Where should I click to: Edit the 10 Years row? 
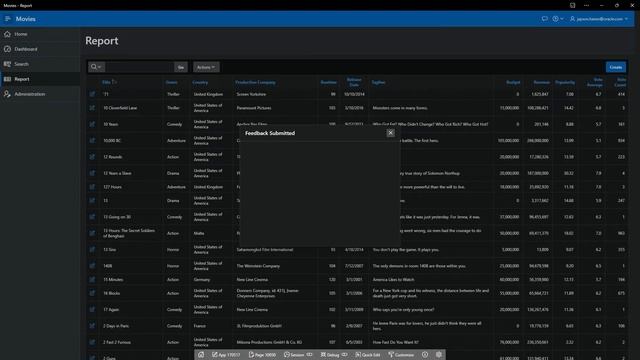point(92,124)
